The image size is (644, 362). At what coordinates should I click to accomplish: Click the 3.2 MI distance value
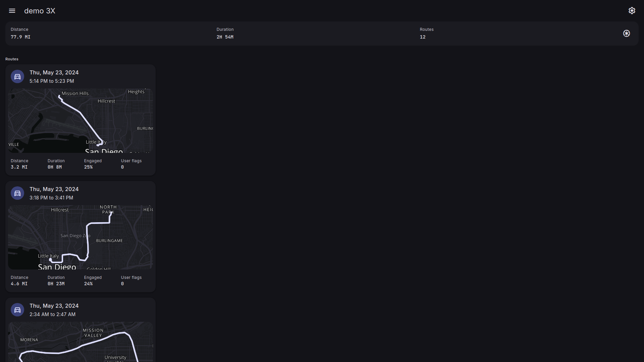19,167
